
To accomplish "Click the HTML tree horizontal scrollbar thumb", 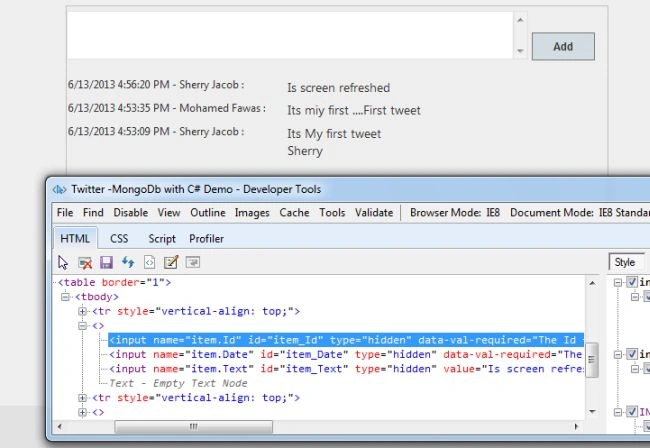I will (x=194, y=426).
